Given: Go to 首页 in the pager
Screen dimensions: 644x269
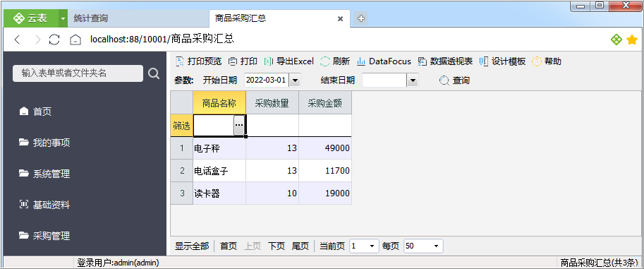Looking at the screenshot, I should pos(229,246).
